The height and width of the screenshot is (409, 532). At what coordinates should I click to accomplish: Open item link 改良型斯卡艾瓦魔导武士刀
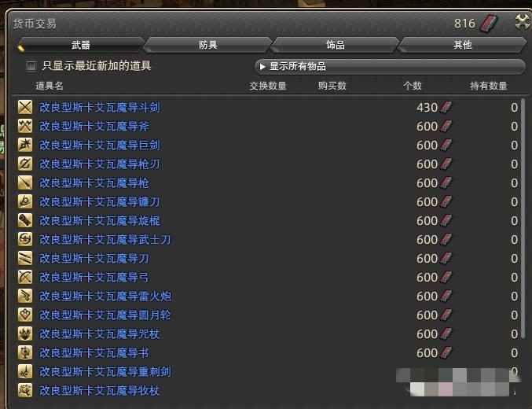pyautogui.click(x=105, y=239)
